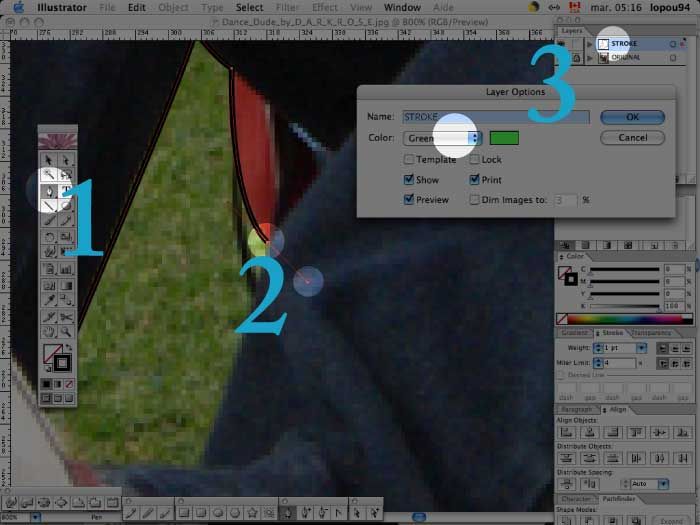
Task: Select the Slice tool
Action: point(49,317)
